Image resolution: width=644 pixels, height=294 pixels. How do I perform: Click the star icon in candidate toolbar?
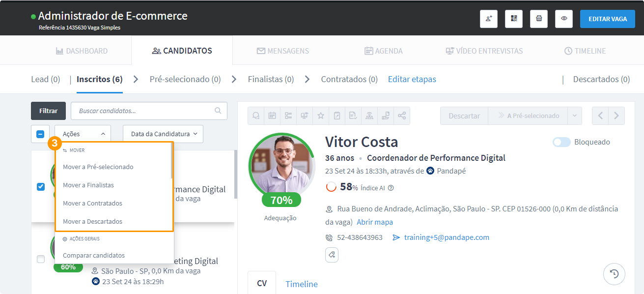click(x=321, y=116)
